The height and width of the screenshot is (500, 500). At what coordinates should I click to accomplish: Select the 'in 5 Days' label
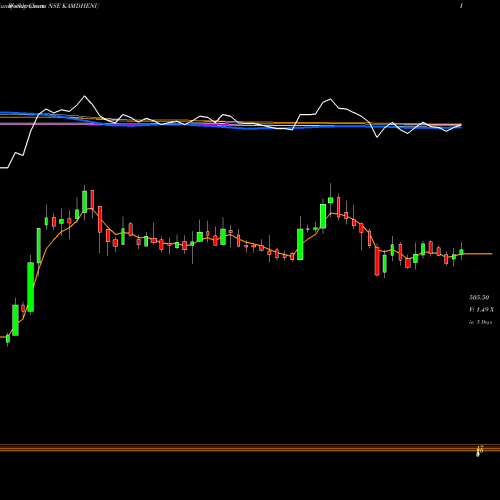coord(480,322)
